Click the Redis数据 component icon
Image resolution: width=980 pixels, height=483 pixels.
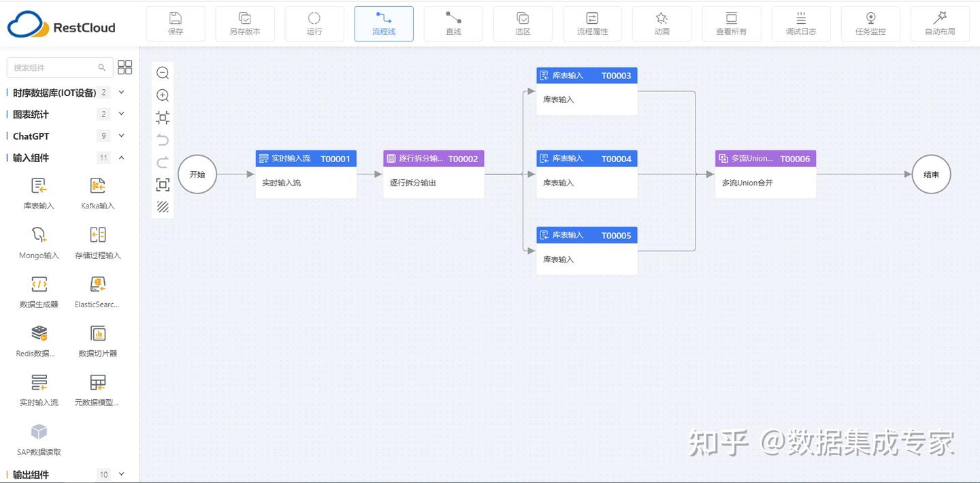pyautogui.click(x=39, y=334)
